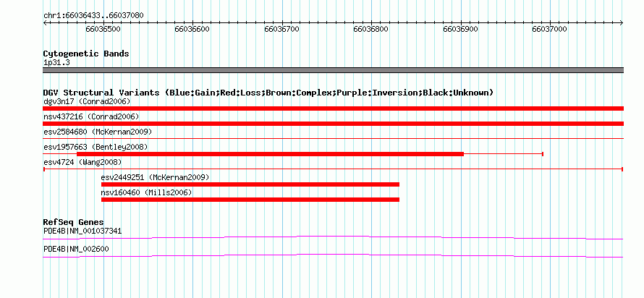
Task: Select the magenta PDE4B NM_001037341 transcript line
Action: pyautogui.click(x=333, y=237)
